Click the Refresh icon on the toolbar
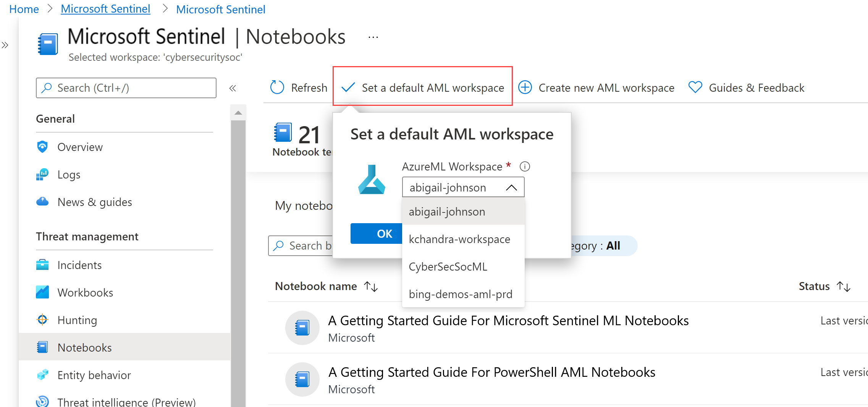The height and width of the screenshot is (407, 868). click(277, 88)
